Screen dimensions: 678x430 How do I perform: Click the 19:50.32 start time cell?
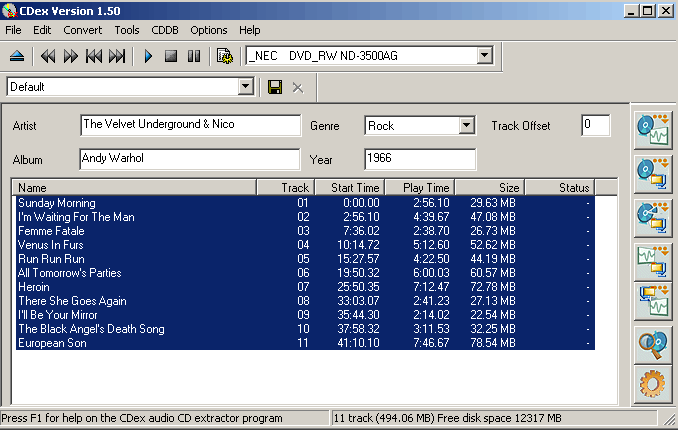[358, 273]
